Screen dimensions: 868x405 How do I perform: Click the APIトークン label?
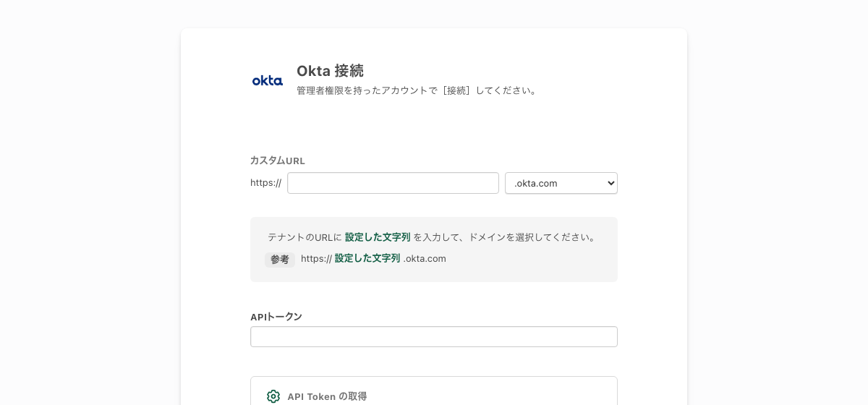coord(276,317)
